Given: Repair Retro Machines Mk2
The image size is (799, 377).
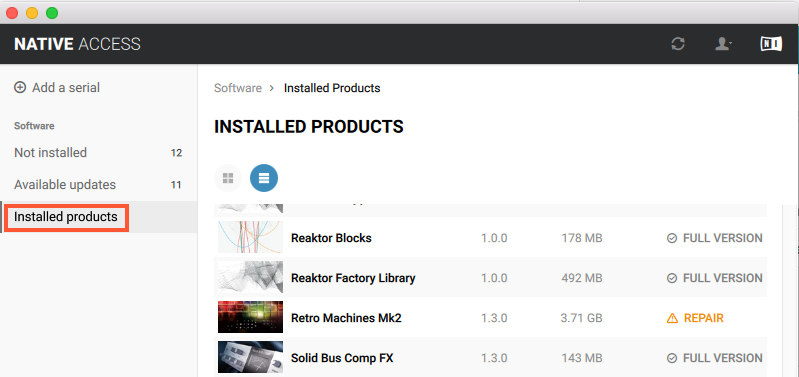Looking at the screenshot, I should 703,318.
